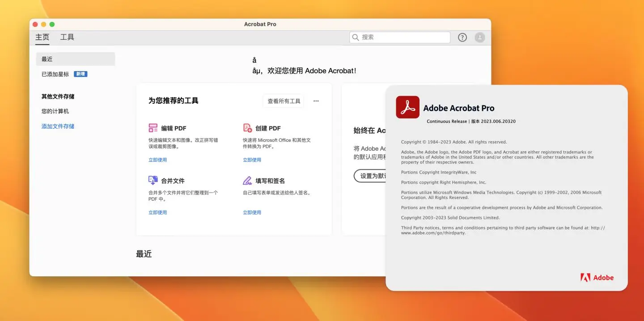The image size is (644, 321).
Task: Click the 合并文件 title text
Action: coord(173,181)
